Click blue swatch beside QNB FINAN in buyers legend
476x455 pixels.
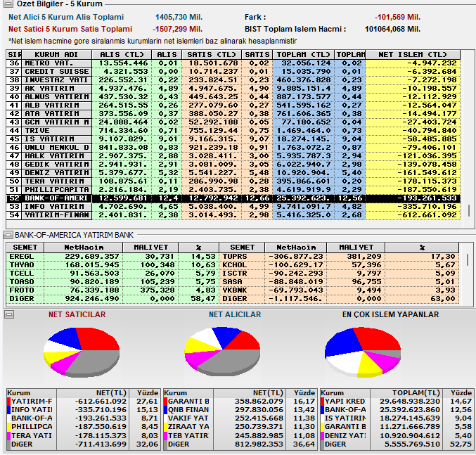(x=165, y=410)
